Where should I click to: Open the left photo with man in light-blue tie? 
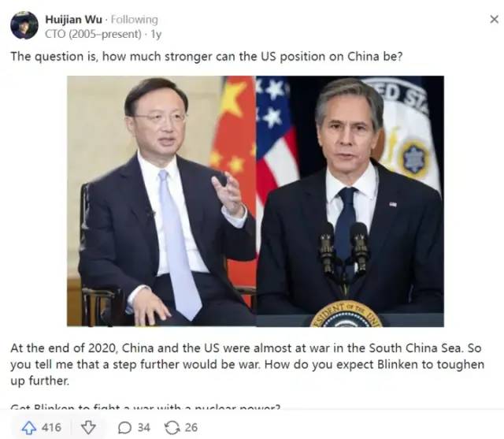tap(161, 201)
